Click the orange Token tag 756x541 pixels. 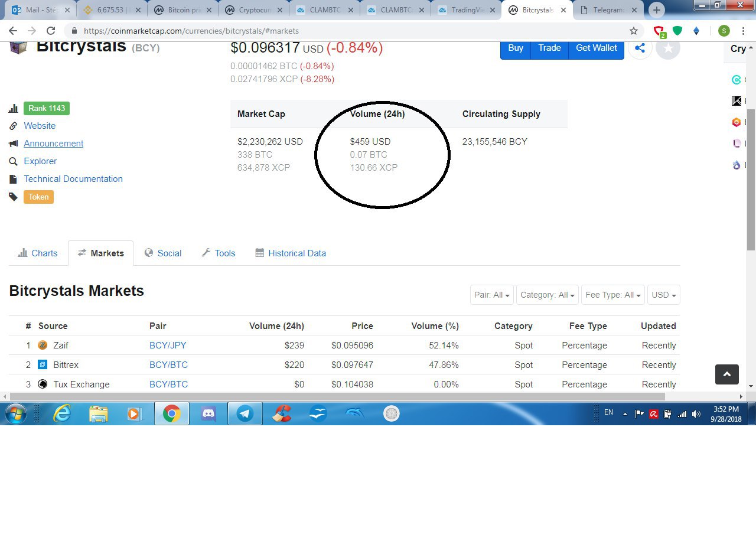click(x=38, y=197)
